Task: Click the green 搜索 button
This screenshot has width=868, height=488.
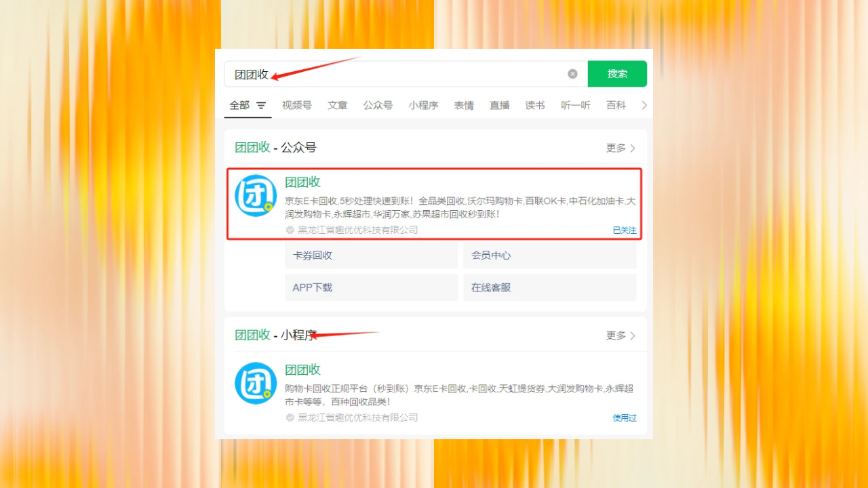Action: click(617, 74)
